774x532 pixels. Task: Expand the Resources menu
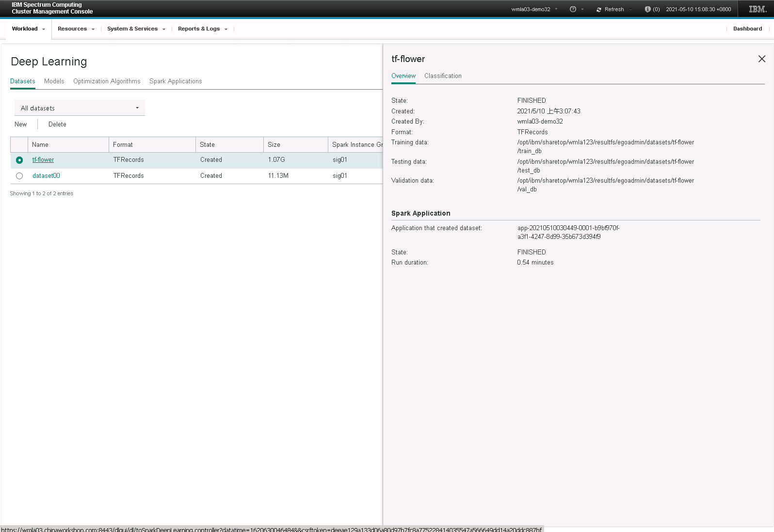point(76,29)
